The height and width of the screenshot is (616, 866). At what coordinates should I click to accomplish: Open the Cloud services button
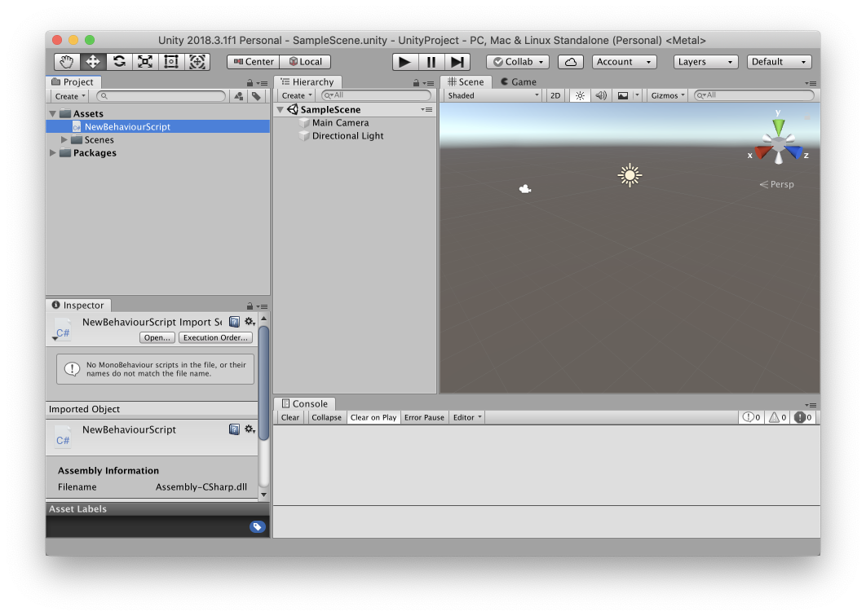point(571,62)
